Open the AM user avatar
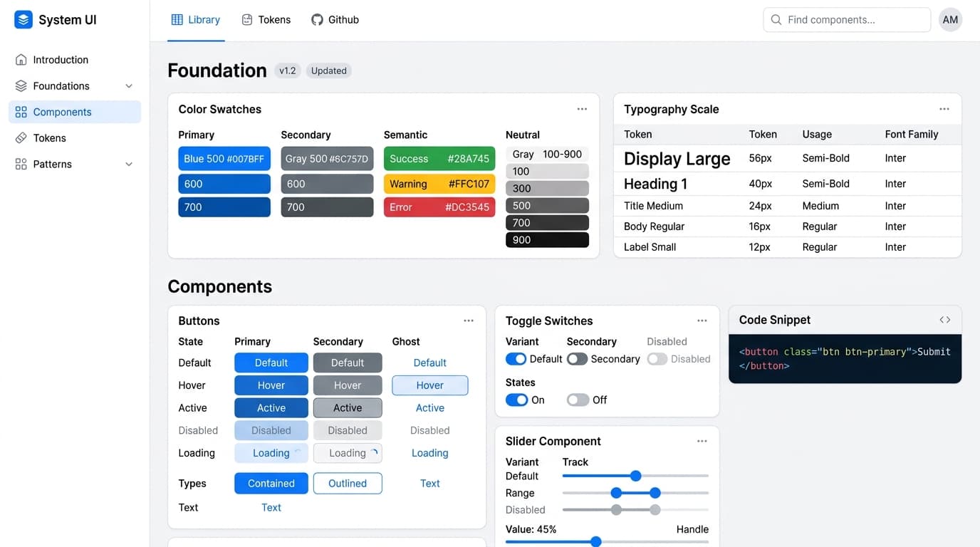 [x=950, y=20]
